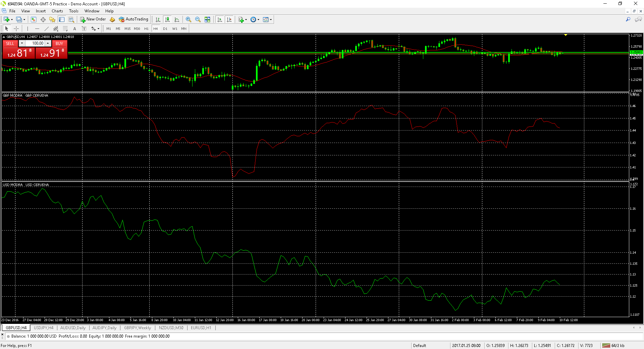Click the SELL 1.24818 price button

coord(19,53)
